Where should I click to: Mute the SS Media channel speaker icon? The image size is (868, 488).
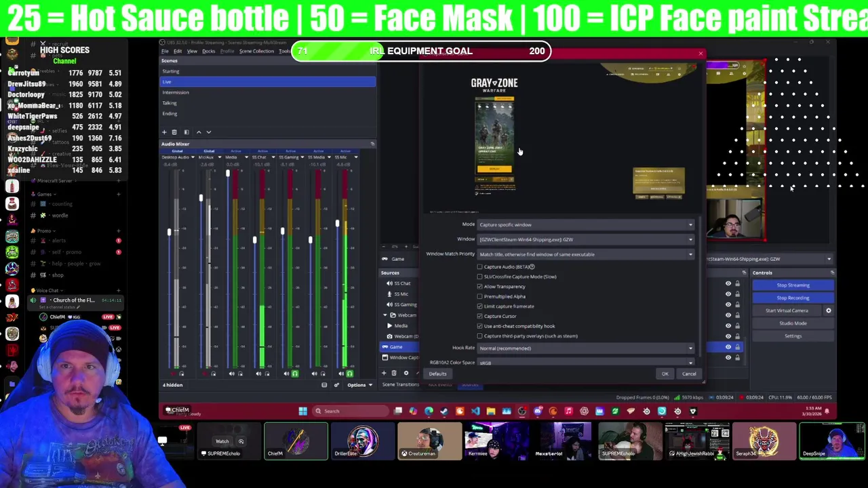point(314,373)
